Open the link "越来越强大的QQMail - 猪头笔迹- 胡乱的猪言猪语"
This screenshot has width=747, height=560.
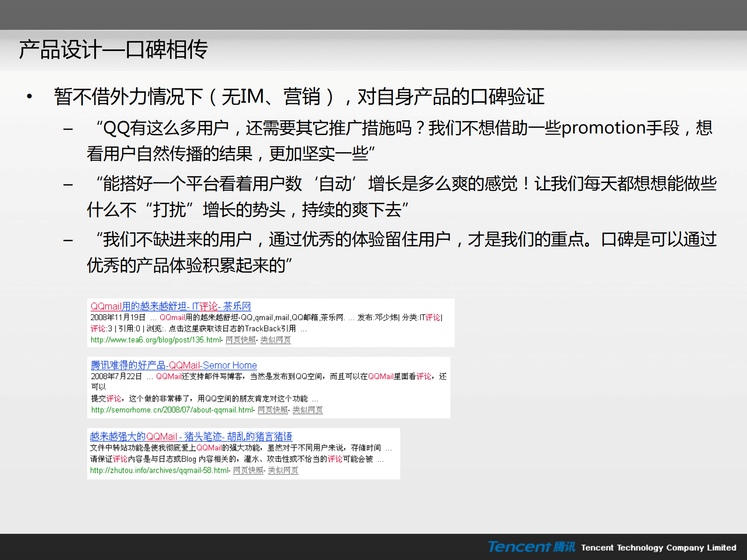click(192, 436)
